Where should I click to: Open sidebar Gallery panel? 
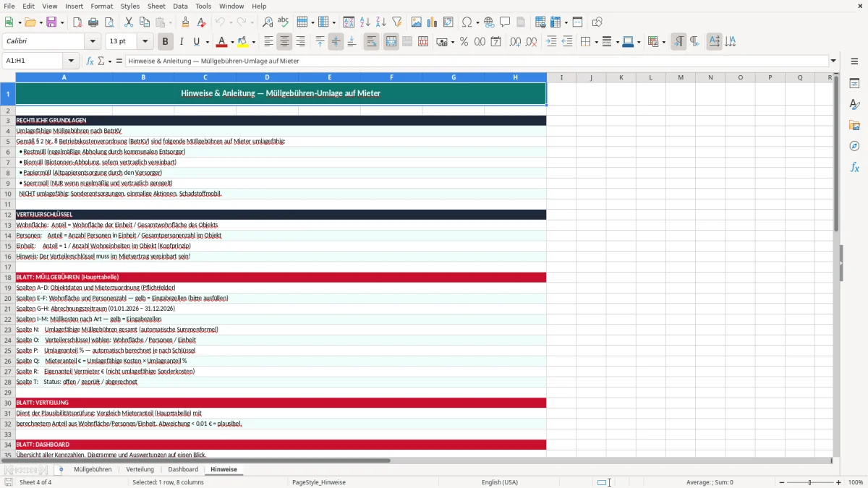(854, 126)
